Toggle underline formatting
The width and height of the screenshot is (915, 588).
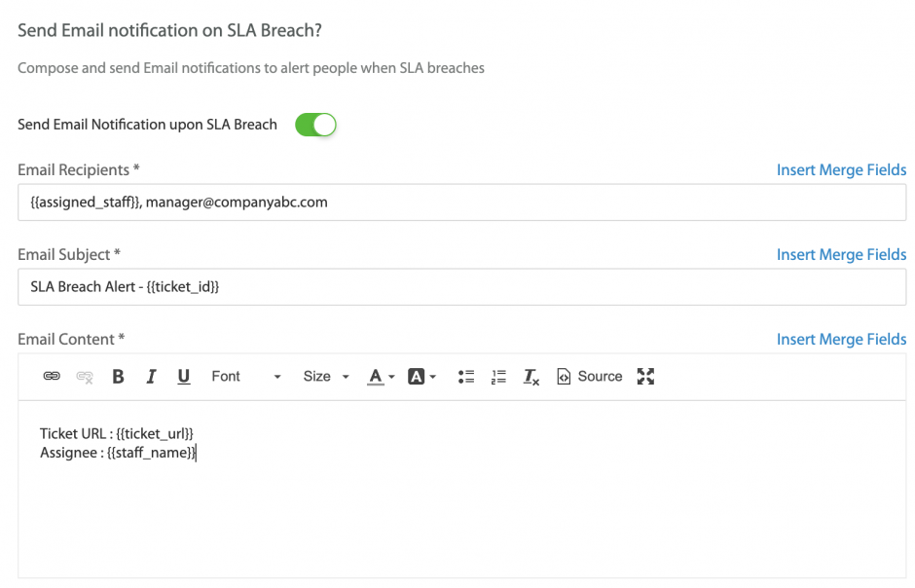pos(183,377)
